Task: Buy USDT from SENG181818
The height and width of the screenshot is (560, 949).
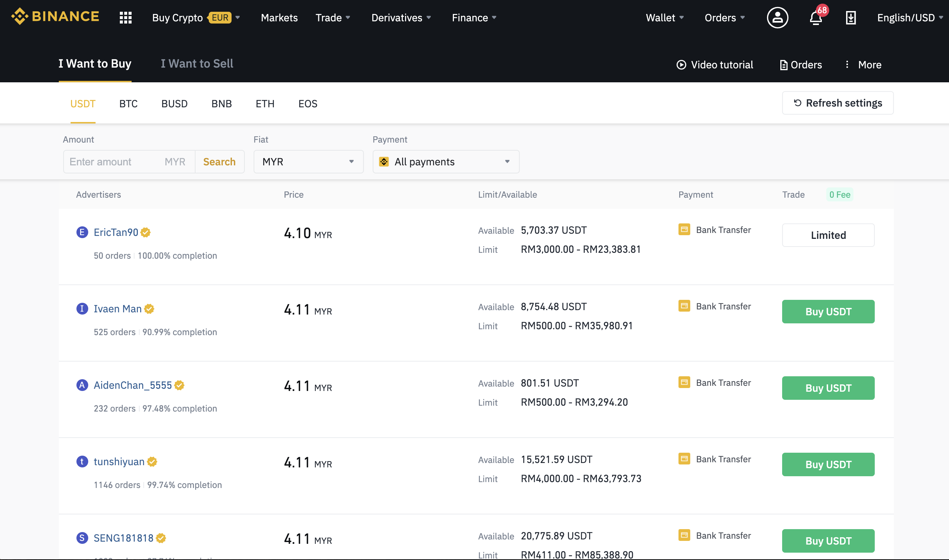Action: click(828, 541)
